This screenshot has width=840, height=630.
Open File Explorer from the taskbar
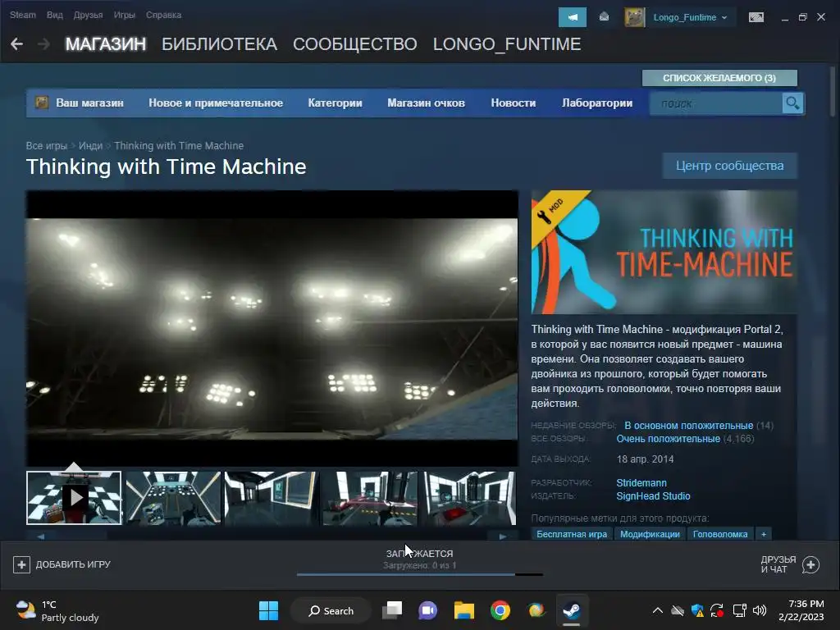point(464,610)
